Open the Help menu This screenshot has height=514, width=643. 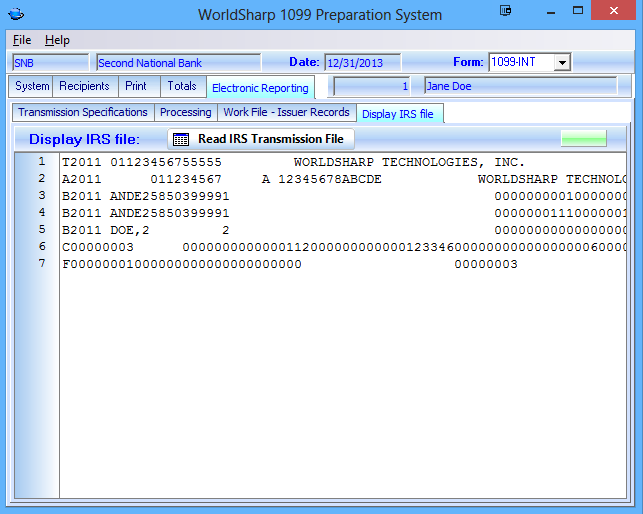[57, 40]
